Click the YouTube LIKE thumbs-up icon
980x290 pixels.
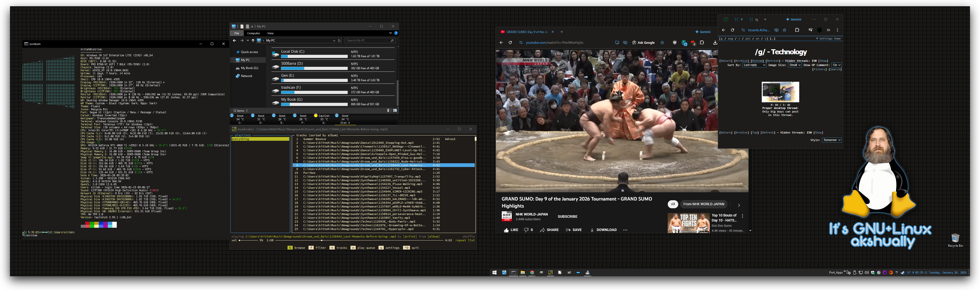pos(506,230)
